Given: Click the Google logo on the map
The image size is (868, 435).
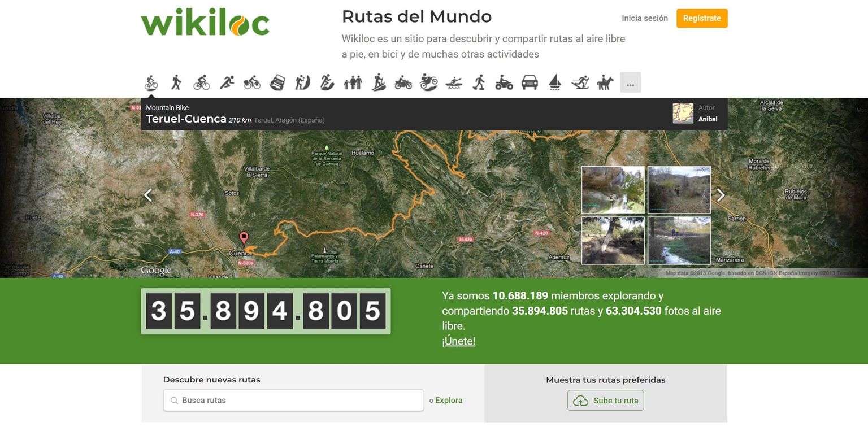Looking at the screenshot, I should point(156,271).
